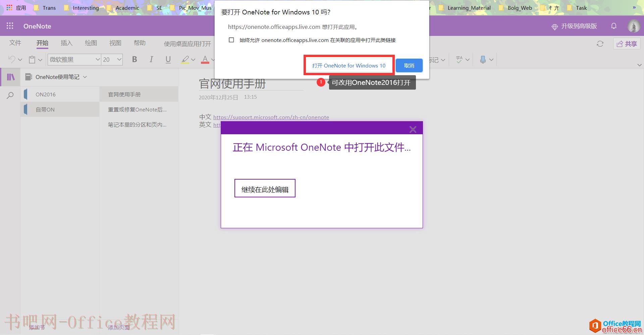
Task: Click 打开 OneNote for Windows 10 button
Action: 349,65
